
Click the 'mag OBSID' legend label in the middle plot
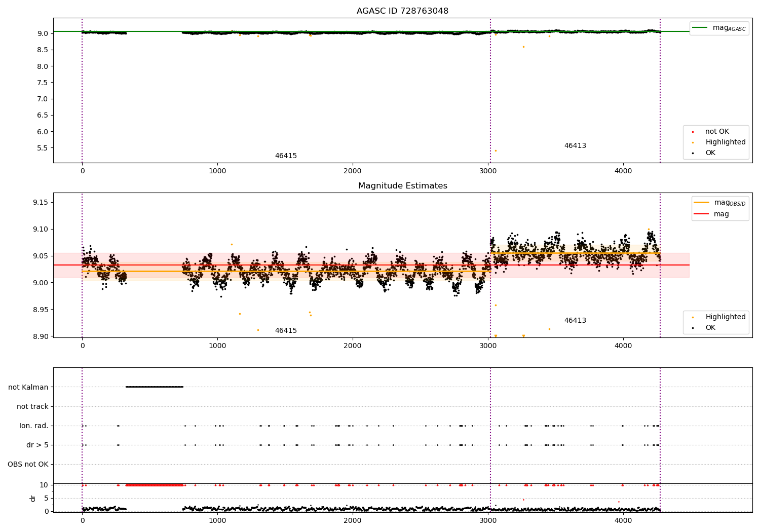point(730,203)
